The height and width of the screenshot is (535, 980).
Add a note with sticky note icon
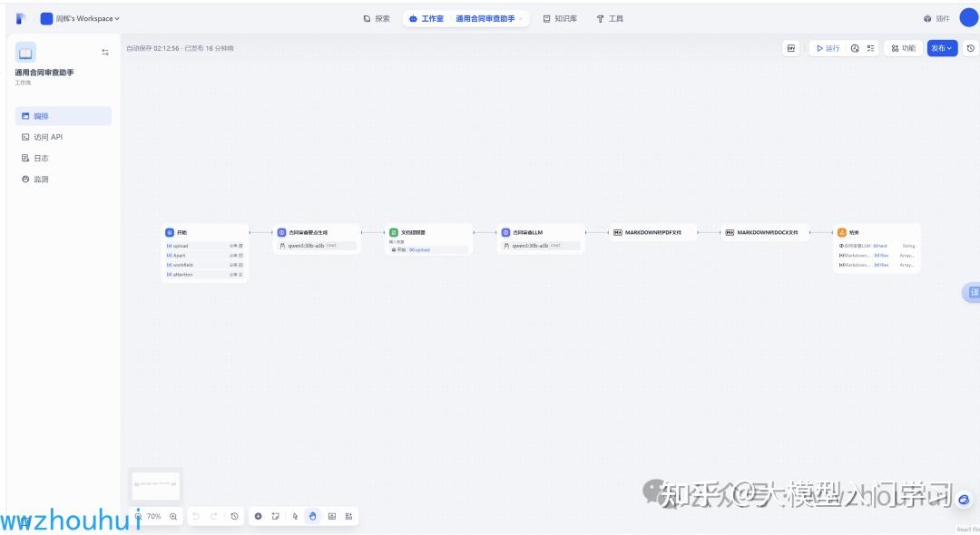click(x=276, y=516)
